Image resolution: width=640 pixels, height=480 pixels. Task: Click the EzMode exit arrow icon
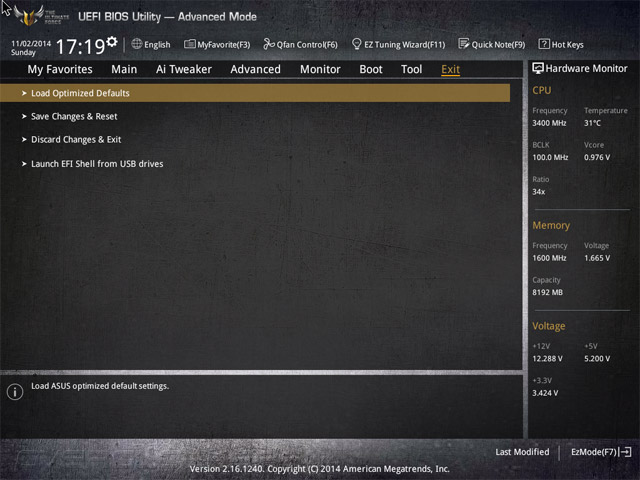pyautogui.click(x=625, y=452)
